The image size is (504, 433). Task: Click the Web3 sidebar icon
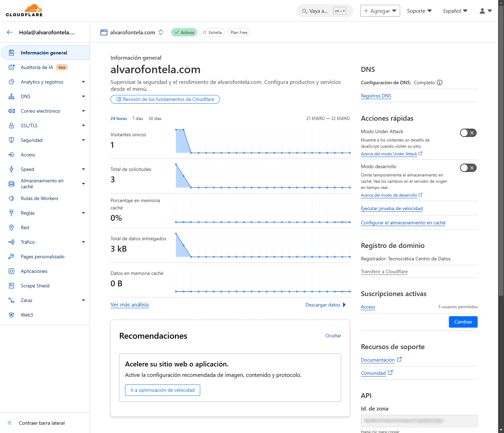click(x=11, y=315)
